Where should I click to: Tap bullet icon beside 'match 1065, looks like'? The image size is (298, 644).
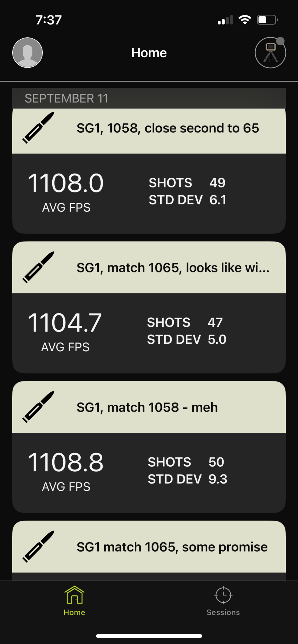point(38,267)
